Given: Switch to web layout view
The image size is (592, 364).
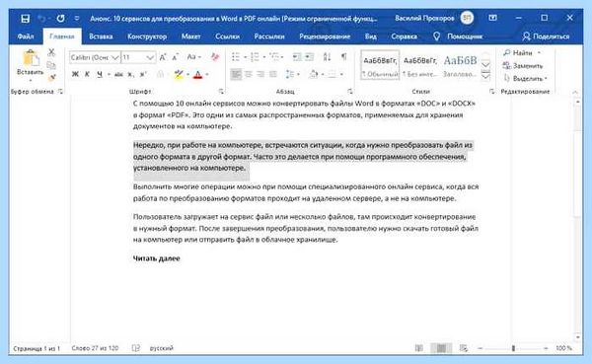Looking at the screenshot, I should [x=464, y=348].
